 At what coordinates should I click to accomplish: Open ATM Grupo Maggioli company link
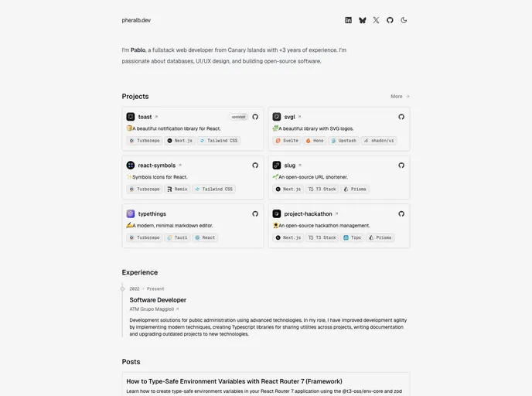[154, 309]
